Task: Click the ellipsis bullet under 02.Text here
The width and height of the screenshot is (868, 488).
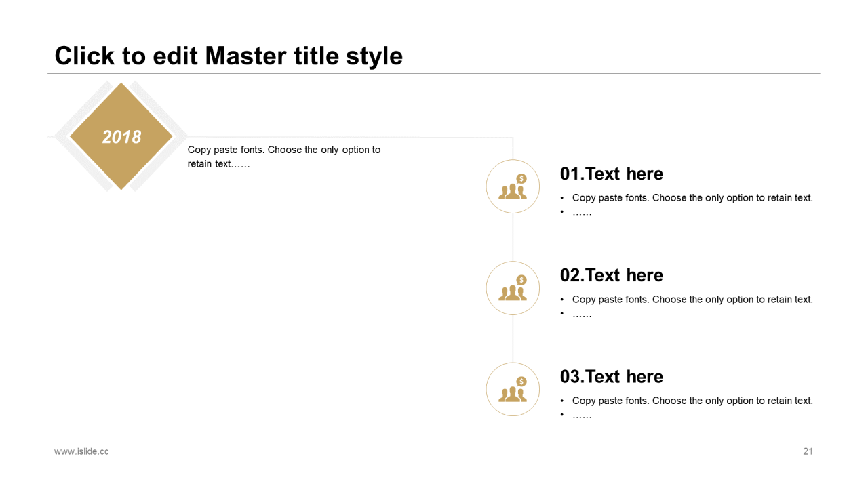Action: 582,314
